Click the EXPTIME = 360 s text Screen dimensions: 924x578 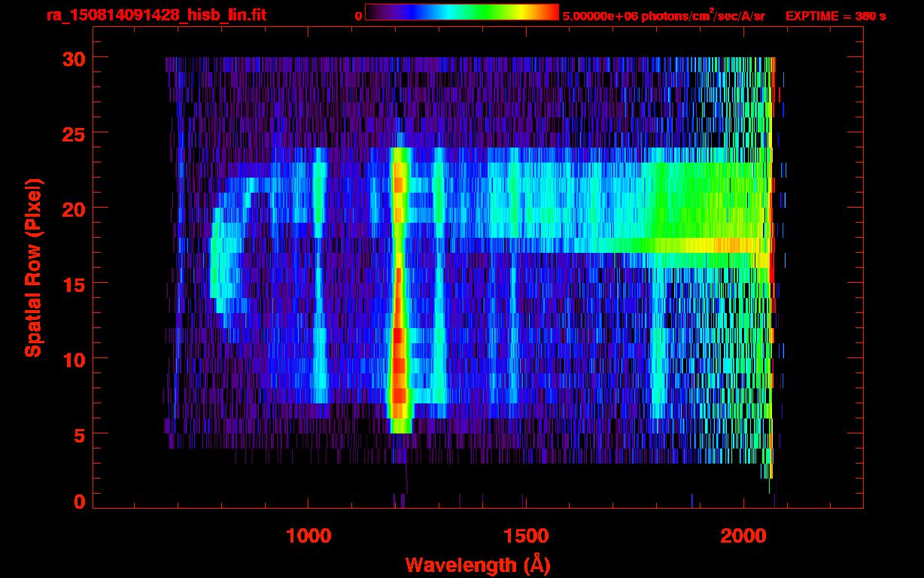point(835,16)
